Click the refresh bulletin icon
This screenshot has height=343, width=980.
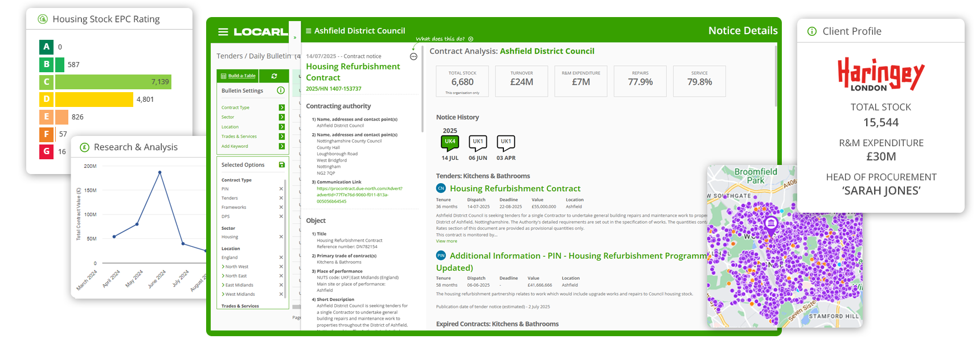pyautogui.click(x=274, y=76)
